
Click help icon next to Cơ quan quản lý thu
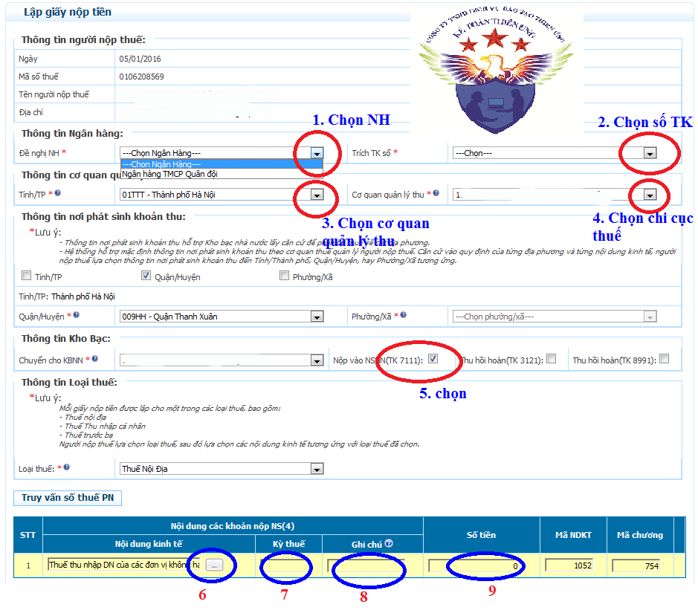pos(436,194)
